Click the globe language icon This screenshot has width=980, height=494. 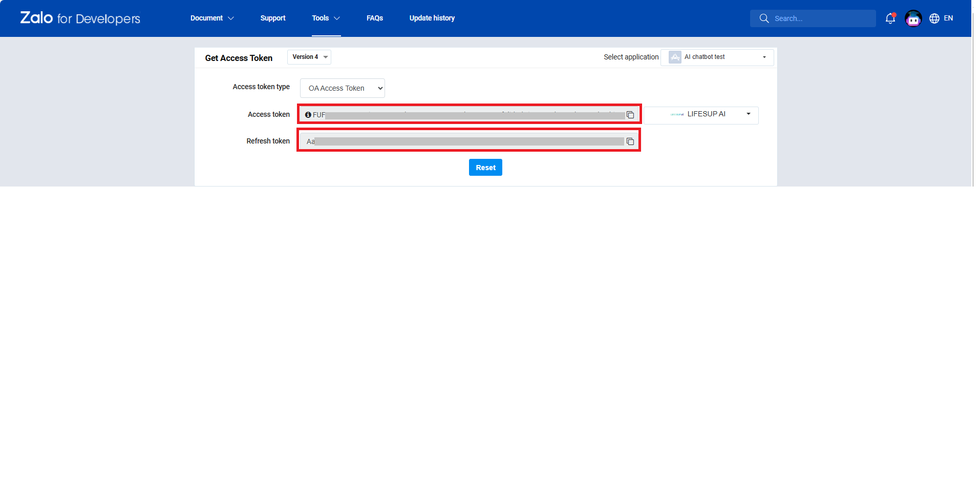coord(934,18)
